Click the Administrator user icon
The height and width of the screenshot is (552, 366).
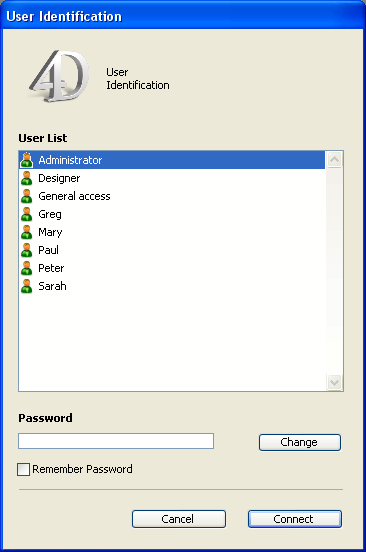point(27,160)
